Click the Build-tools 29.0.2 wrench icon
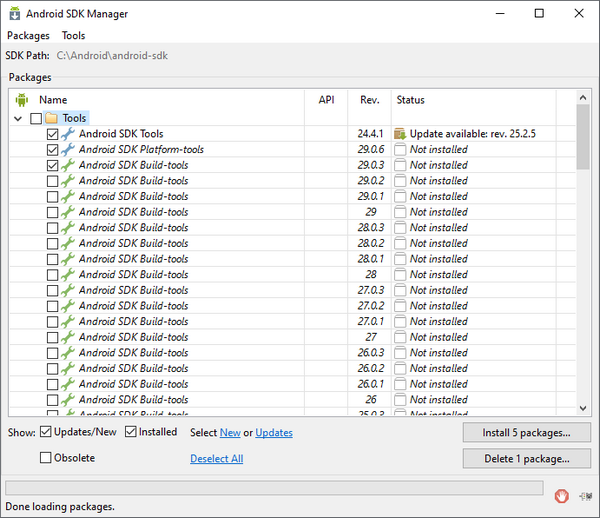The height and width of the screenshot is (518, 600). [68, 181]
